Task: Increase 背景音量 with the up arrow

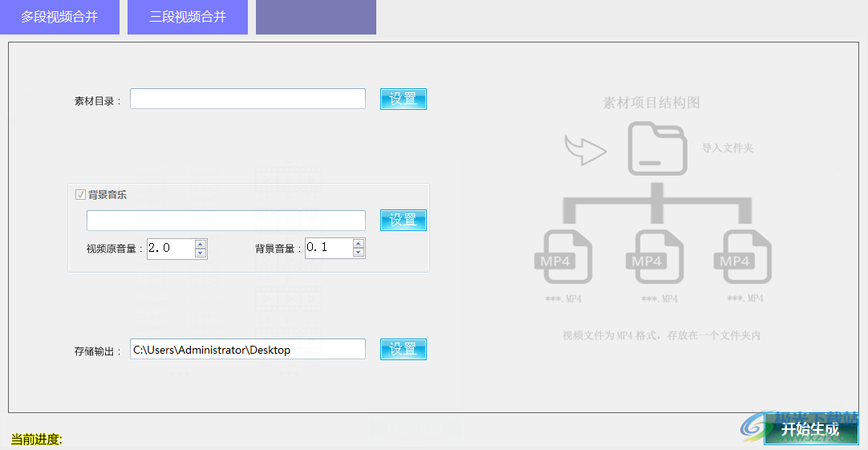Action: [359, 244]
